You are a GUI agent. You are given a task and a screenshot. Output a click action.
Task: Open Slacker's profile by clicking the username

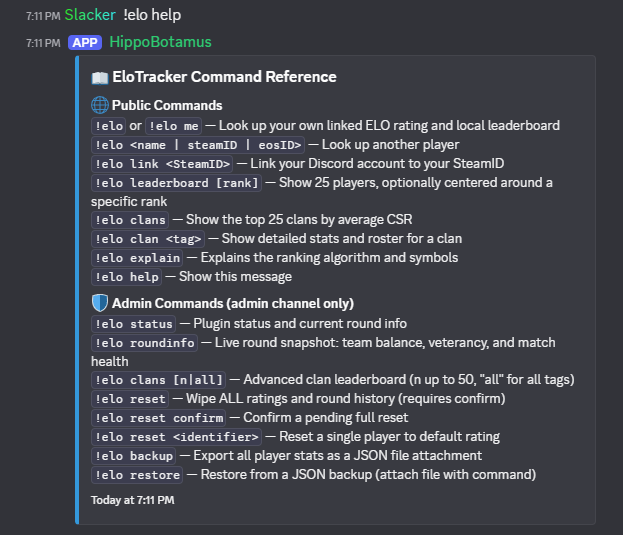90,15
